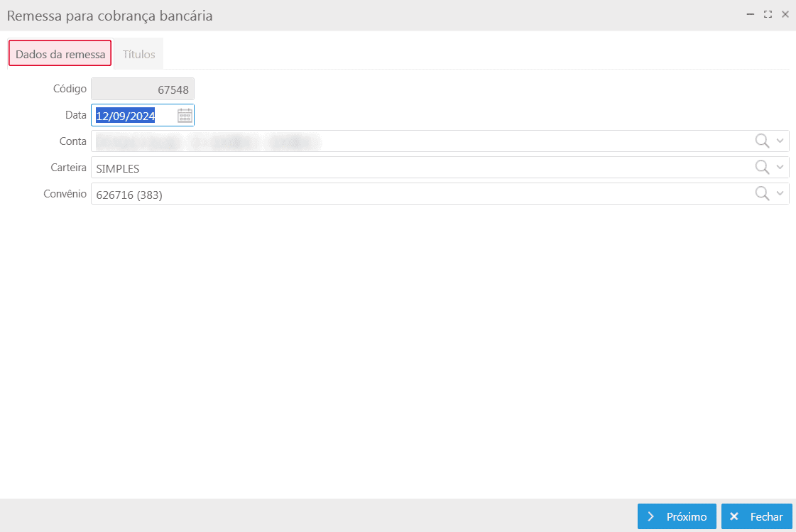This screenshot has width=796, height=532.
Task: Focus the Data input field
Action: tap(135, 116)
